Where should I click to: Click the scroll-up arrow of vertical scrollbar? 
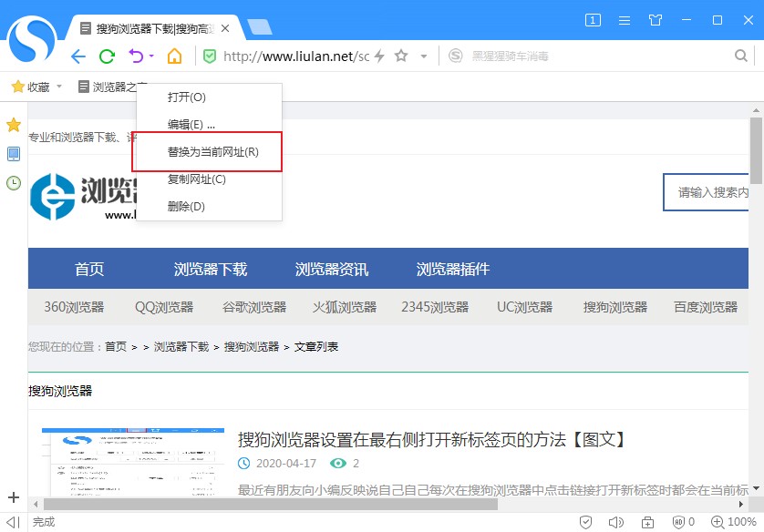756,110
